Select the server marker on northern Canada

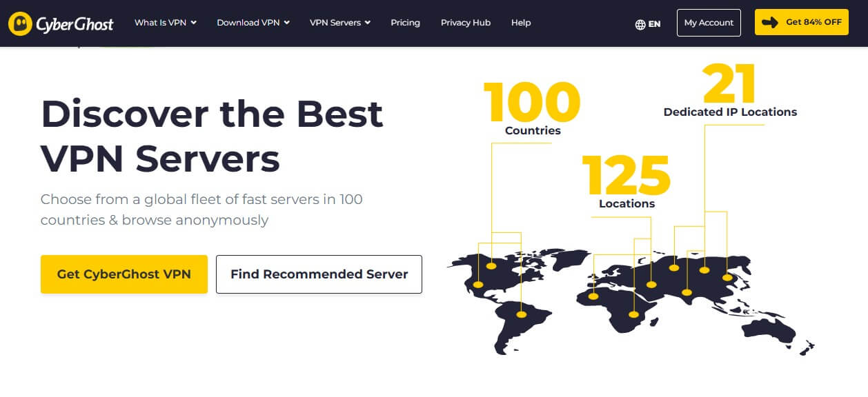pyautogui.click(x=492, y=265)
